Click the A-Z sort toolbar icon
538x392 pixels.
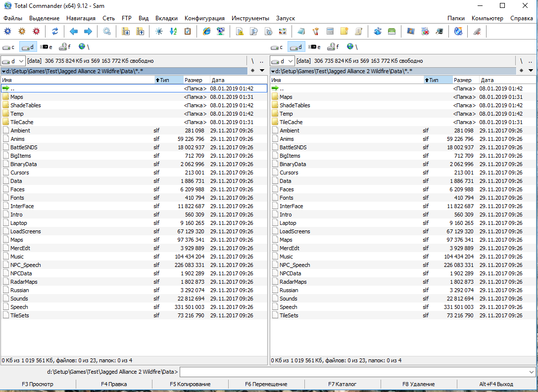[x=173, y=31]
